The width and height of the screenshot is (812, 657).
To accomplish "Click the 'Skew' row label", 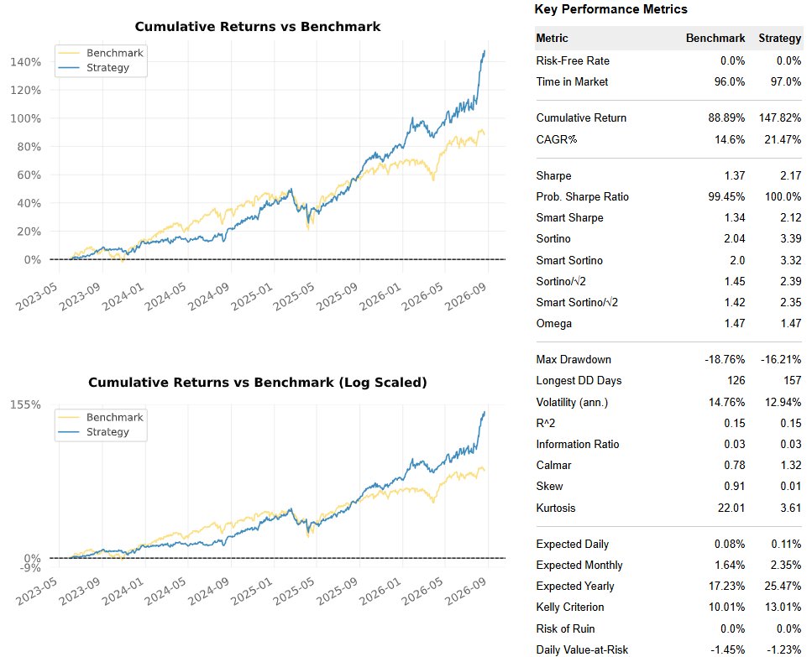I will tap(549, 487).
